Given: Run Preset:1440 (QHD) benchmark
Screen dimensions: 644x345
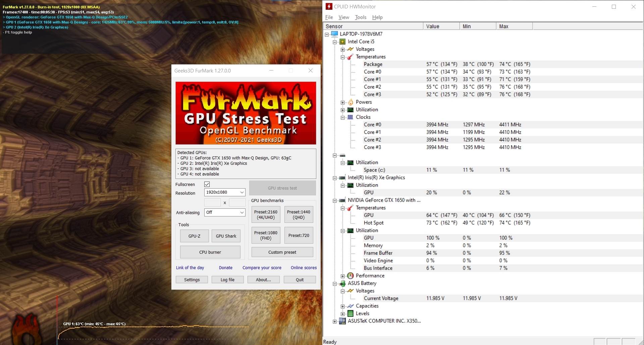Looking at the screenshot, I should pyautogui.click(x=299, y=214).
